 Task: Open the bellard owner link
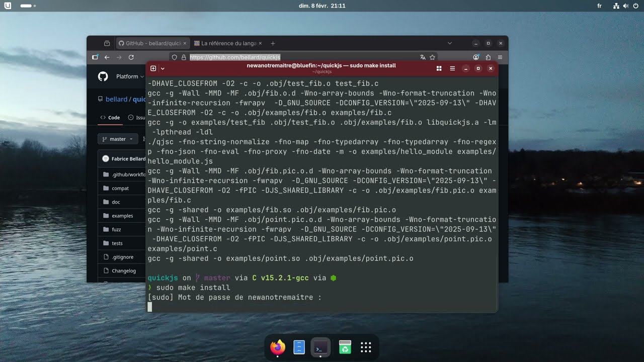pos(116,99)
